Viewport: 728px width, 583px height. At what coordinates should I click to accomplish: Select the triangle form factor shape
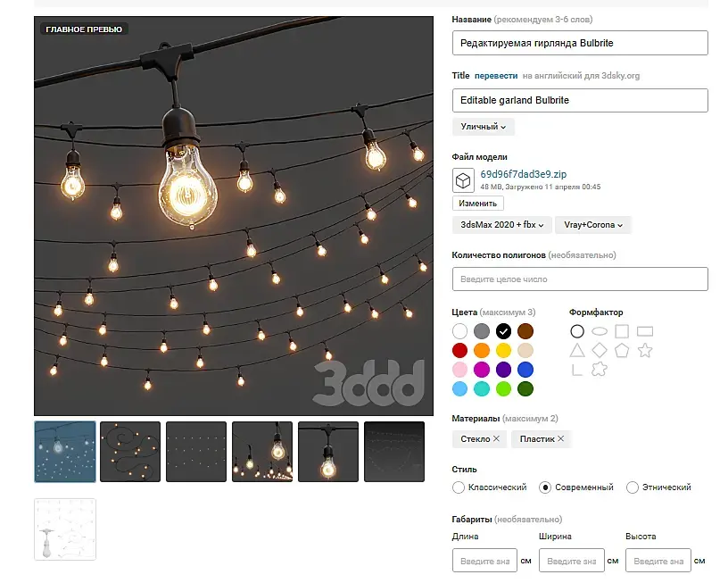(577, 351)
